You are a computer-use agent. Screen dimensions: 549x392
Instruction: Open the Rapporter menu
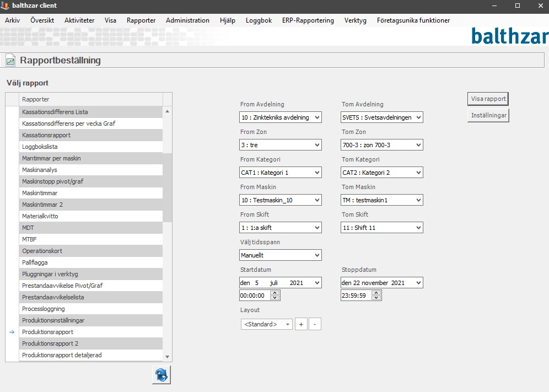(x=141, y=20)
